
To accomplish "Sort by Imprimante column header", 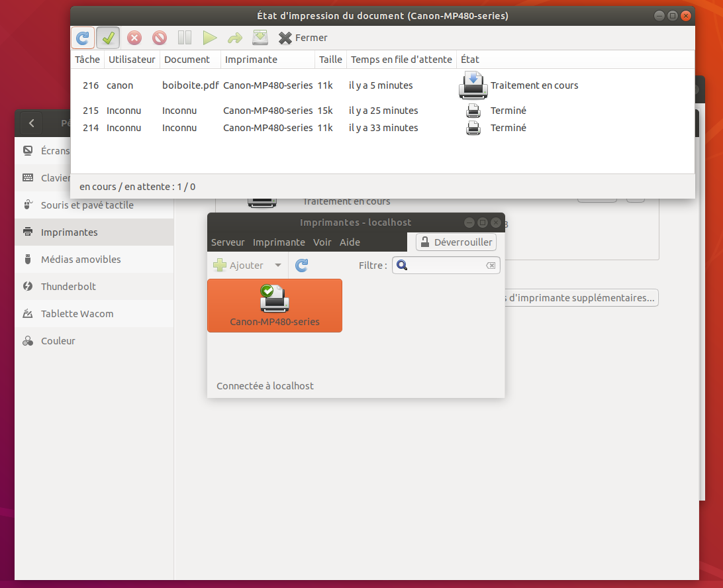I will click(268, 60).
